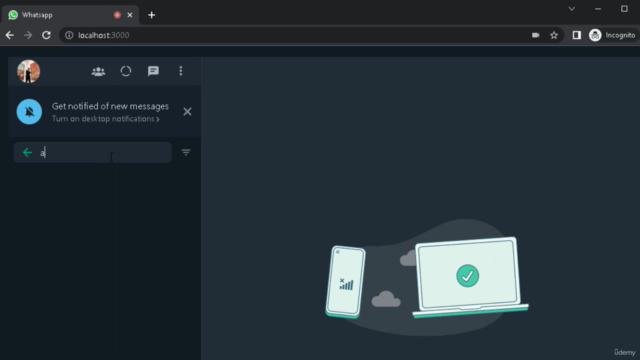Start a new chat via message icon
This screenshot has width=640, height=360.
click(x=153, y=71)
